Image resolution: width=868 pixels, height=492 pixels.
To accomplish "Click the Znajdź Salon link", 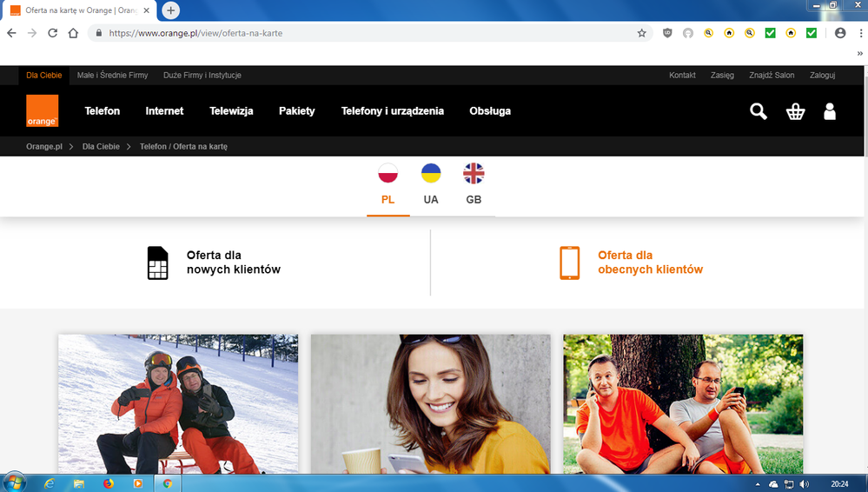I will coord(772,76).
